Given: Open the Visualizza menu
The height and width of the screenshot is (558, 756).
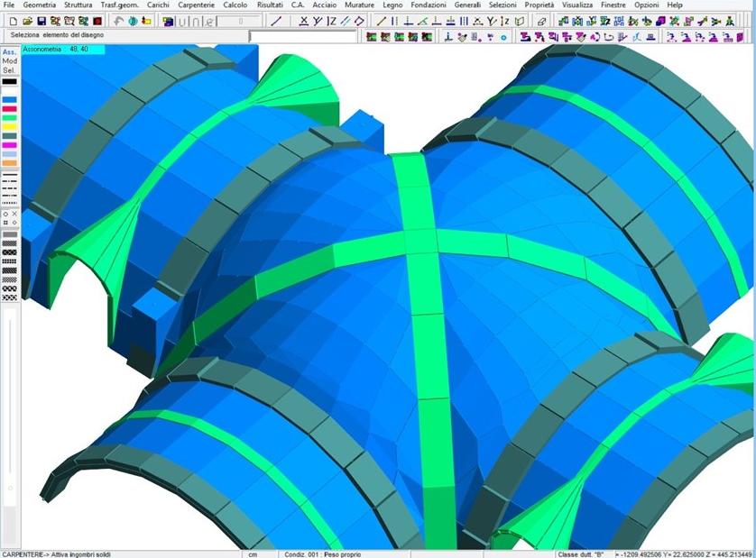Looking at the screenshot, I should 577,5.
